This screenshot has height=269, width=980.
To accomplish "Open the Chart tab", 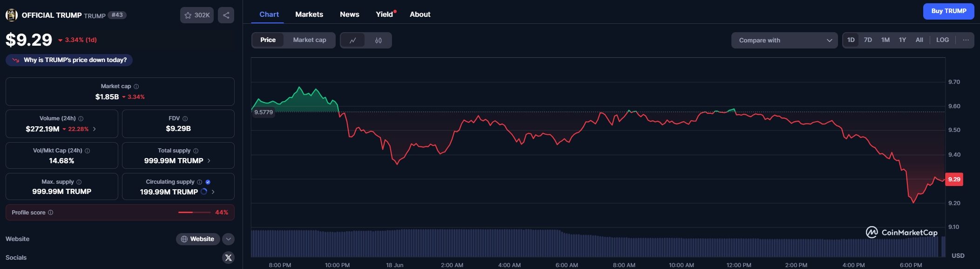I will [269, 14].
